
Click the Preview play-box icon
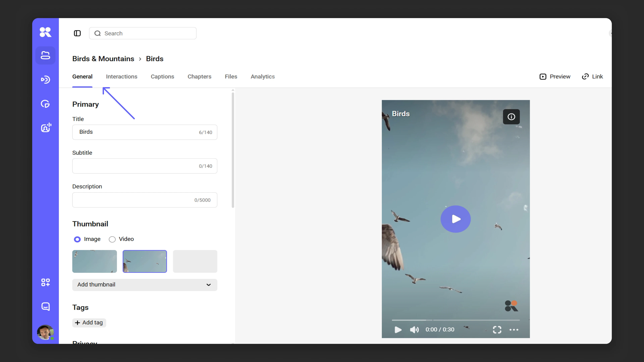[543, 76]
